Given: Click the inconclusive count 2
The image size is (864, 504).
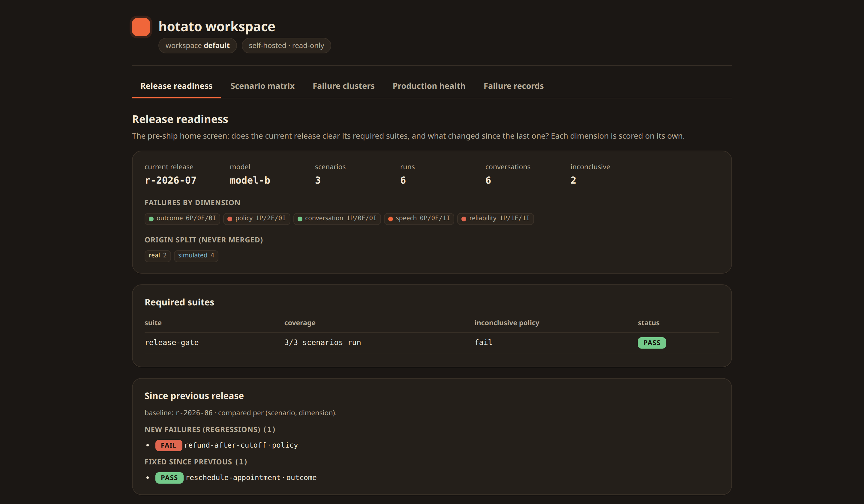Looking at the screenshot, I should pyautogui.click(x=573, y=180).
